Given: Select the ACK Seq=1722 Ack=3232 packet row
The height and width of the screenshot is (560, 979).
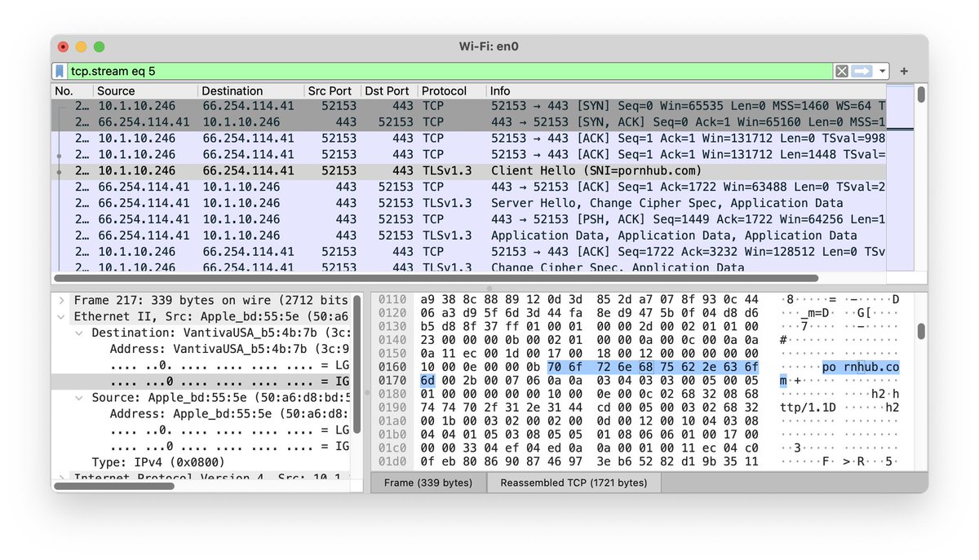Looking at the screenshot, I should pos(469,252).
